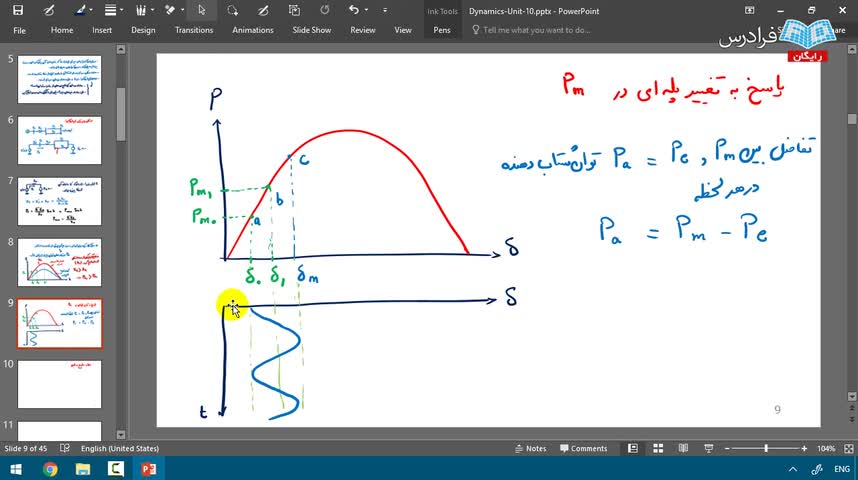Start Slide Show from status bar icon
Image resolution: width=858 pixels, height=480 pixels.
point(709,448)
